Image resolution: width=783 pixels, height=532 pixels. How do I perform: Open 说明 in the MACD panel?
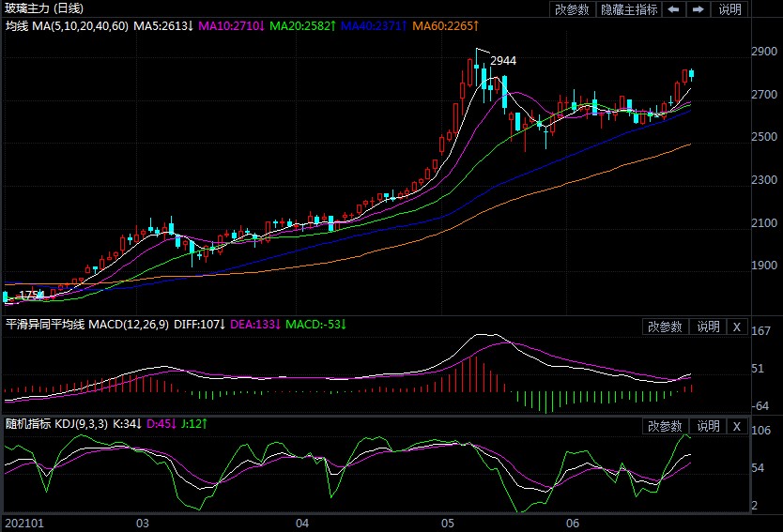(707, 327)
